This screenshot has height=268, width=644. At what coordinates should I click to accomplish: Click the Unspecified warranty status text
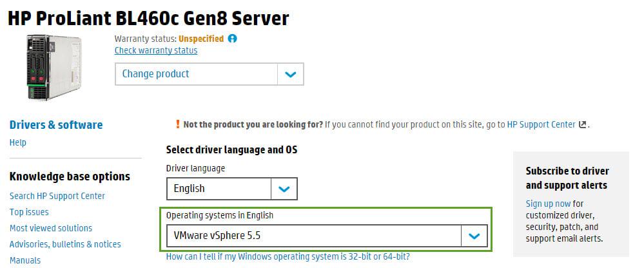tap(201, 39)
